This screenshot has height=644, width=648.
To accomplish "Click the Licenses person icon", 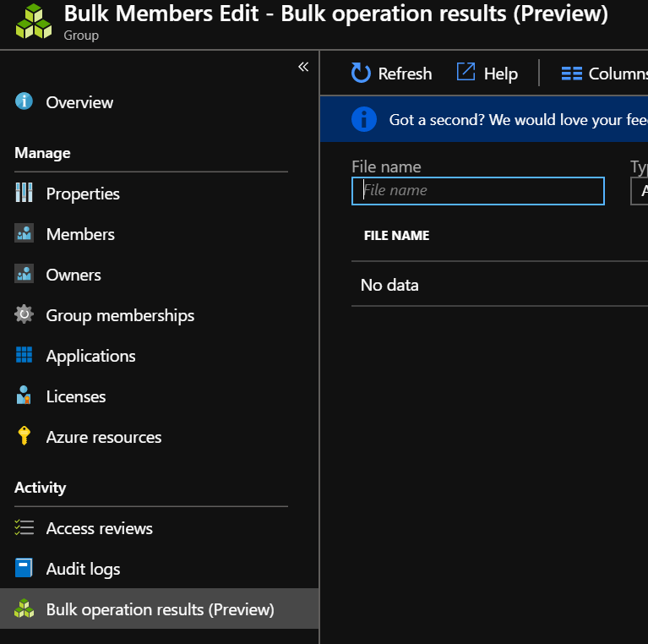I will [x=24, y=396].
